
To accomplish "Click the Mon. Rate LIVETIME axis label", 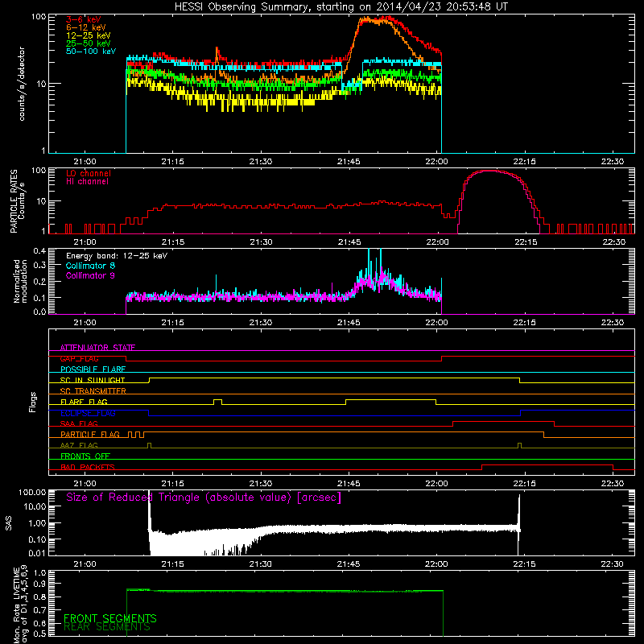I will (x=20, y=605).
